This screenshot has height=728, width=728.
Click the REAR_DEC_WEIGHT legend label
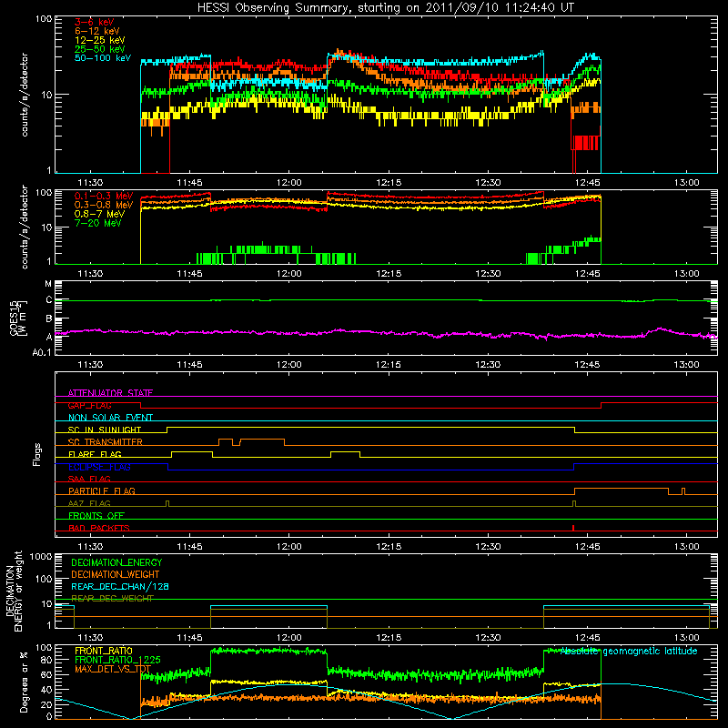pyautogui.click(x=112, y=599)
